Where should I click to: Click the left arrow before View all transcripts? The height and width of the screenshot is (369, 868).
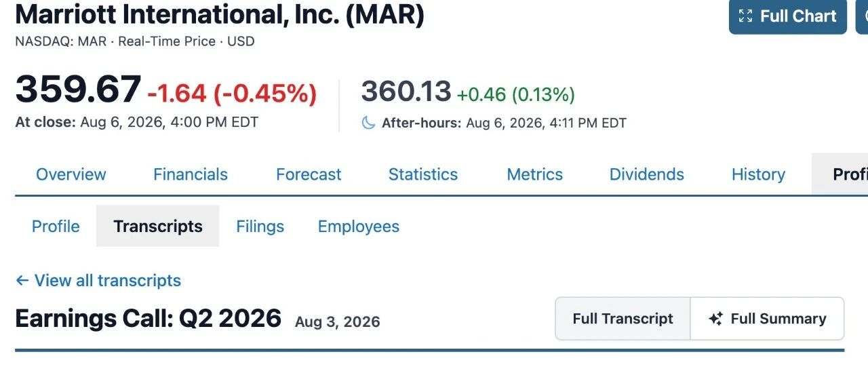pyautogui.click(x=22, y=281)
